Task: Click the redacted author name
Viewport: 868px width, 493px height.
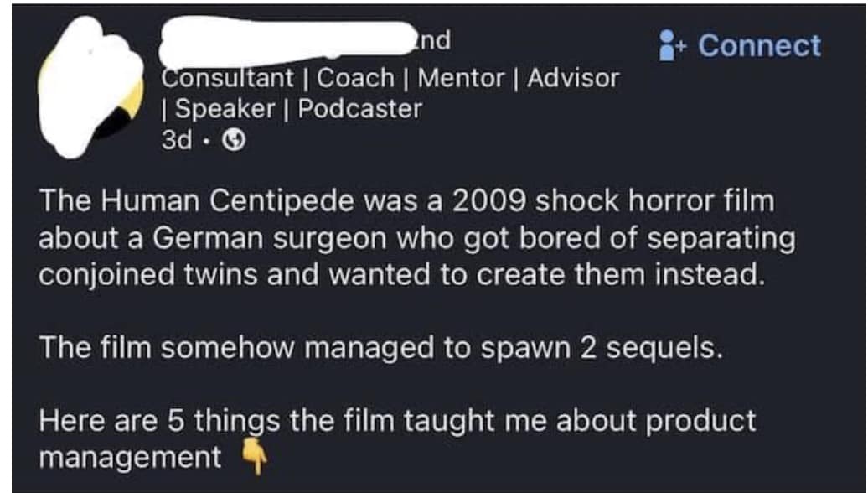Action: click(285, 42)
